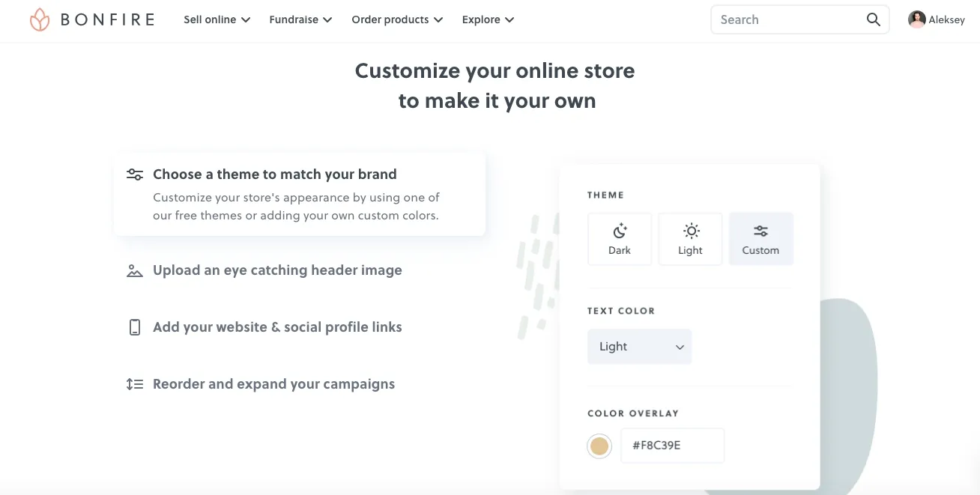Open the Aleksey profile avatar
Screen dimensions: 980x495
point(916,20)
